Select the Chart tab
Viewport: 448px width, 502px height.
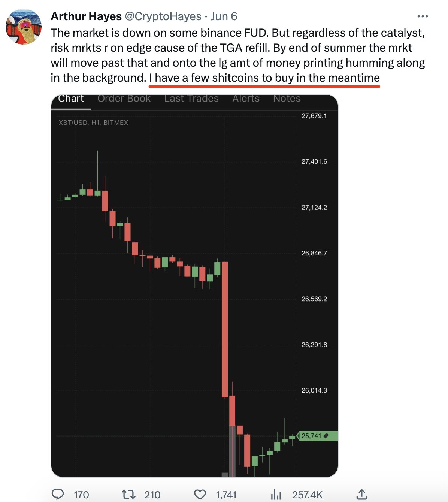tap(71, 99)
